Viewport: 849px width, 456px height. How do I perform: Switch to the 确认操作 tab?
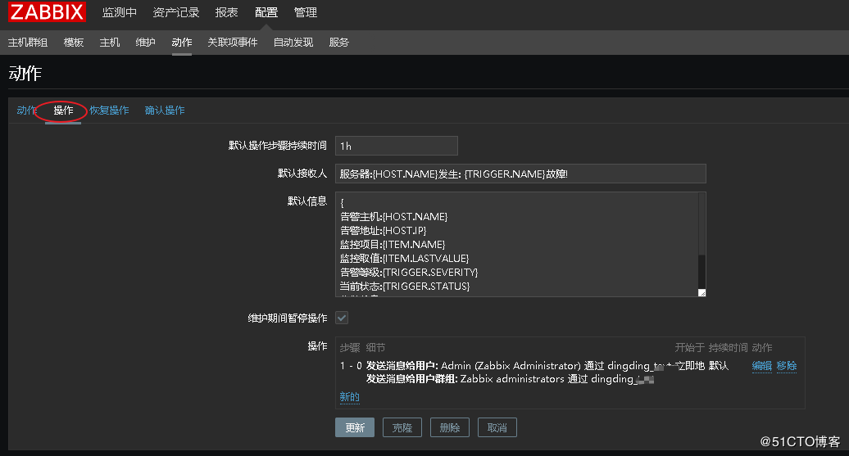point(165,110)
